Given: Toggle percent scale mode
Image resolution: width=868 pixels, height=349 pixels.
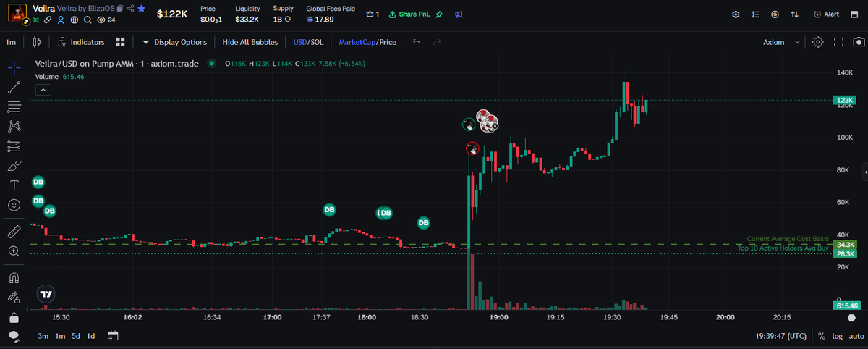Looking at the screenshot, I should 822,337.
